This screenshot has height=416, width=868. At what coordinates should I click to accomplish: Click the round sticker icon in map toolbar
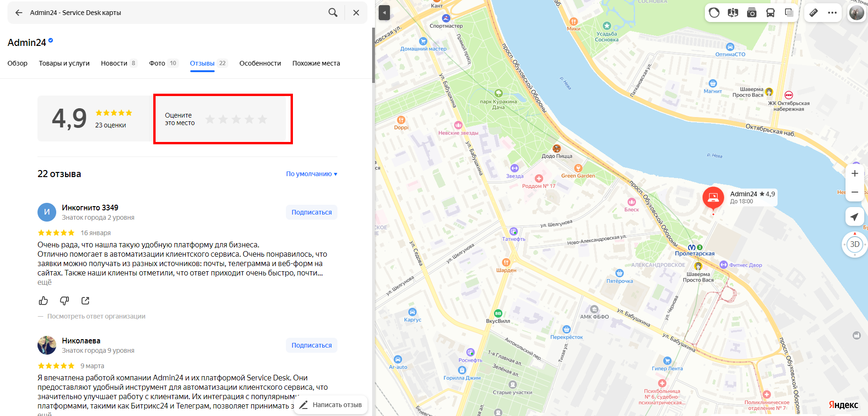click(714, 13)
